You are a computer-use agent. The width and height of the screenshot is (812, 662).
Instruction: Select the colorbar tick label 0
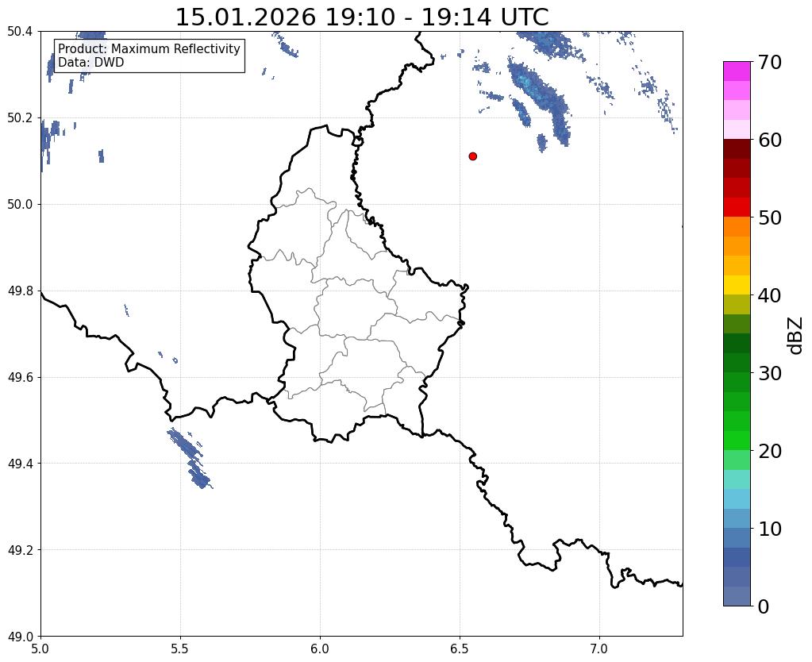[x=764, y=606]
